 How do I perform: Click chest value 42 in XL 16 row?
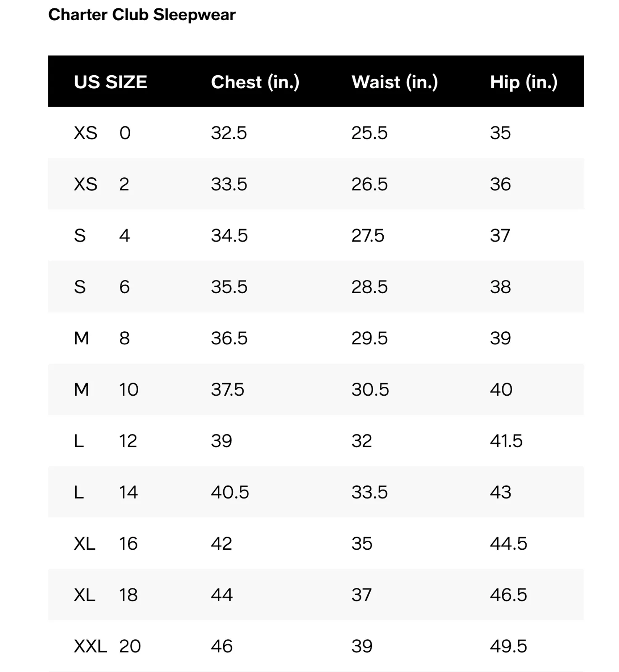click(x=221, y=543)
